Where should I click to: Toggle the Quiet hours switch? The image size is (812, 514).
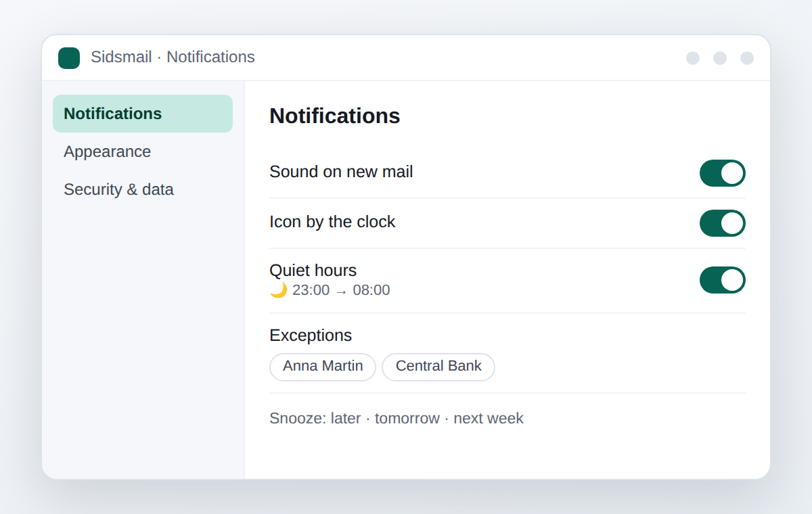(x=723, y=280)
